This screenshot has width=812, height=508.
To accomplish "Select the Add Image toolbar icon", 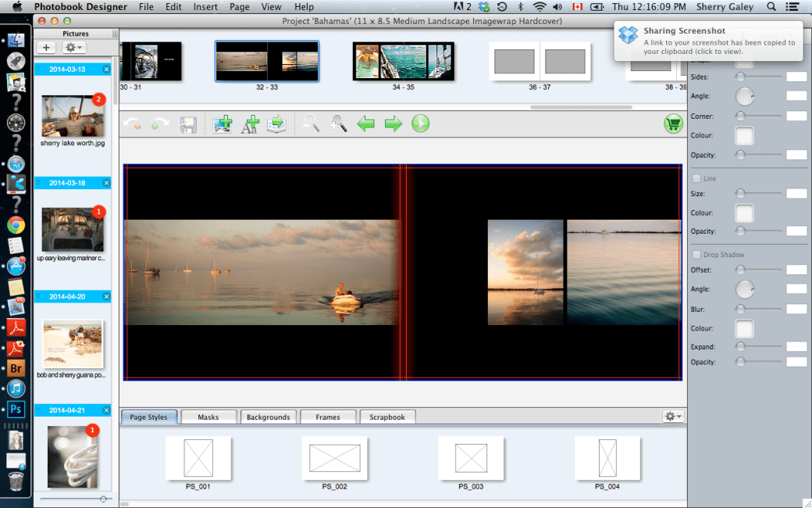I will [x=223, y=123].
